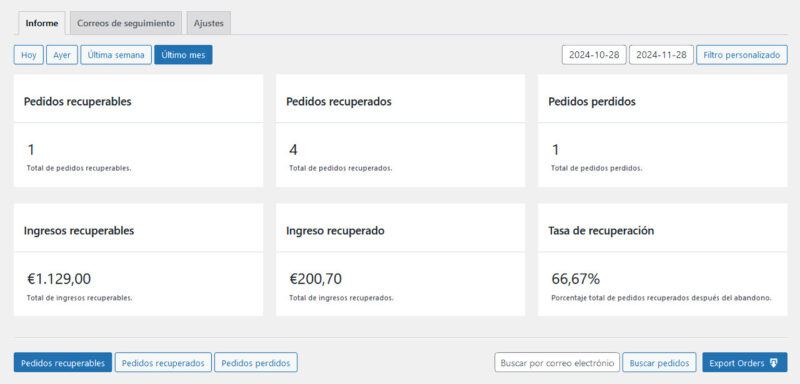Show the Pedidos recuperados list button
800x384 pixels.
point(163,363)
